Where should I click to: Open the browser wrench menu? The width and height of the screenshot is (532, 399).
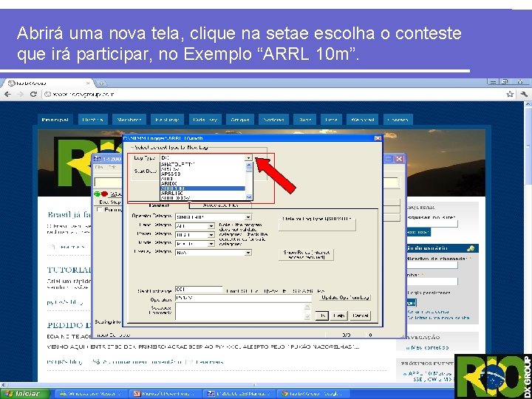(524, 95)
